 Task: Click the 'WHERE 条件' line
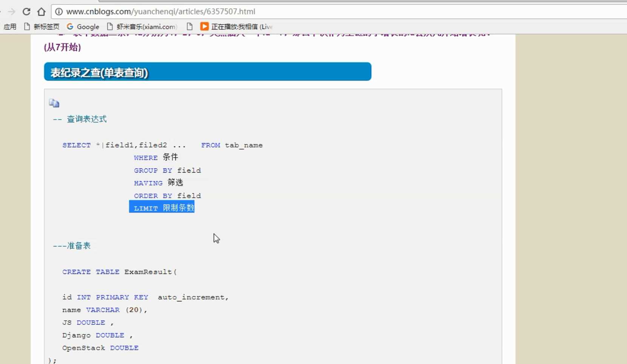click(x=156, y=157)
